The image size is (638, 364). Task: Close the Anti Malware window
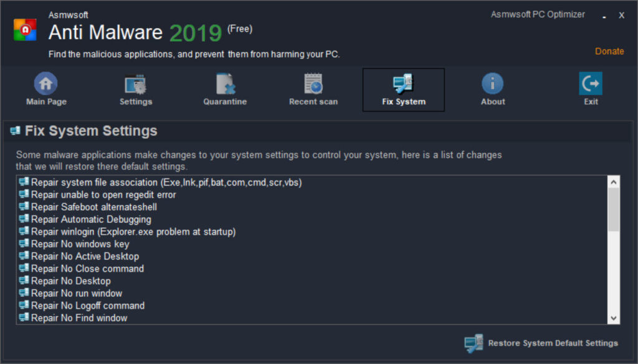point(621,16)
